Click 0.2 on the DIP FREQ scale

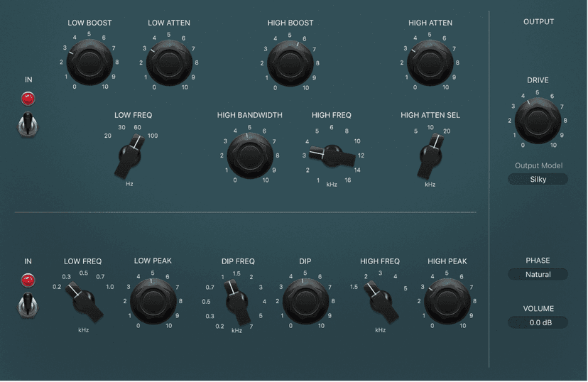[219, 327]
